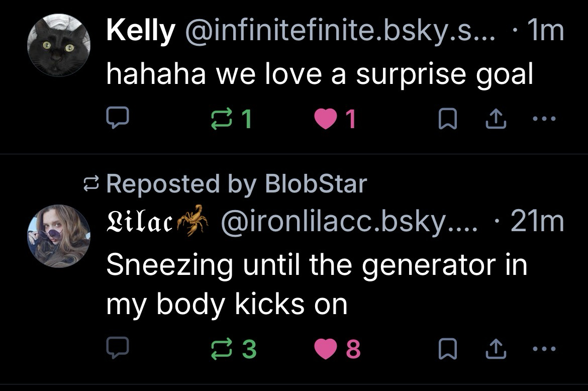Screen dimensions: 588x391
Task: Visit the @infinitefinite.bsky handle
Action: (x=340, y=32)
